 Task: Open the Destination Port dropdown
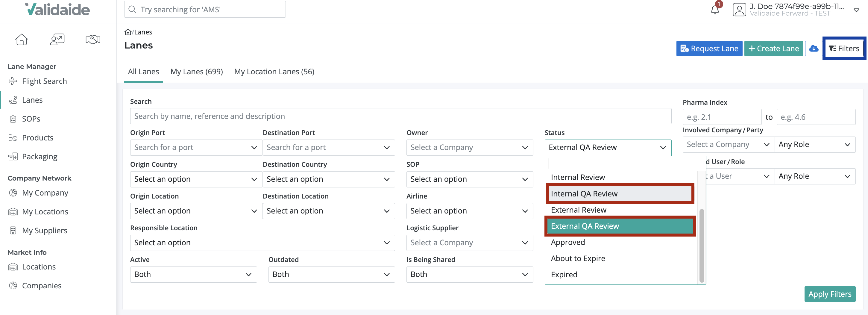tap(329, 148)
